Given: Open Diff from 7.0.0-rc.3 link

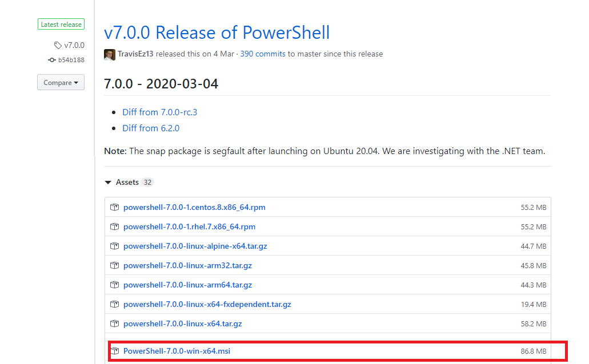Looking at the screenshot, I should coord(159,112).
